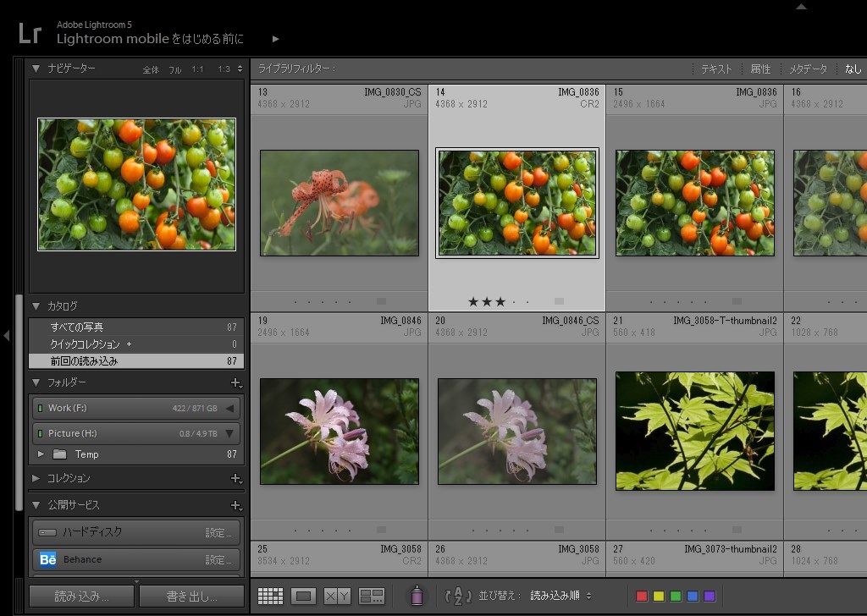Add to quick collection plus sign
The width and height of the screenshot is (867, 616).
pos(129,344)
